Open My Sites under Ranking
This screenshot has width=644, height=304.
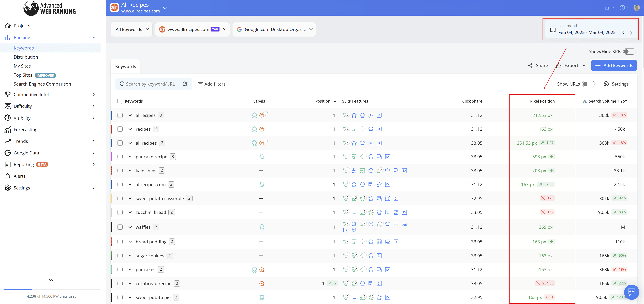(x=22, y=66)
